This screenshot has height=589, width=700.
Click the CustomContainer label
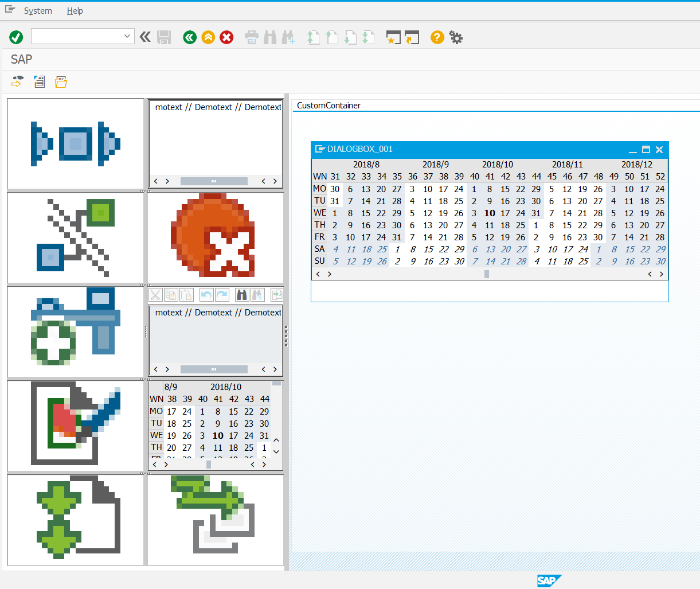[329, 106]
